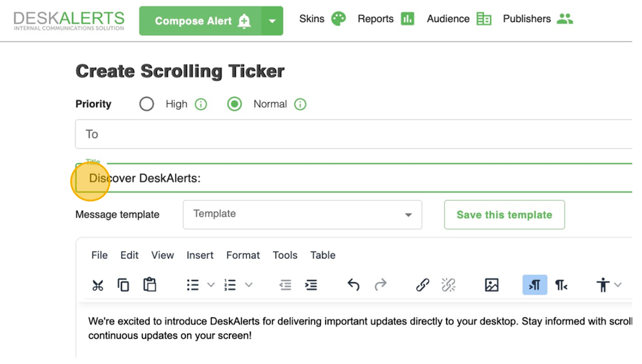642x364 pixels.
Task: Toggle left-to-right text direction button
Action: pyautogui.click(x=534, y=285)
